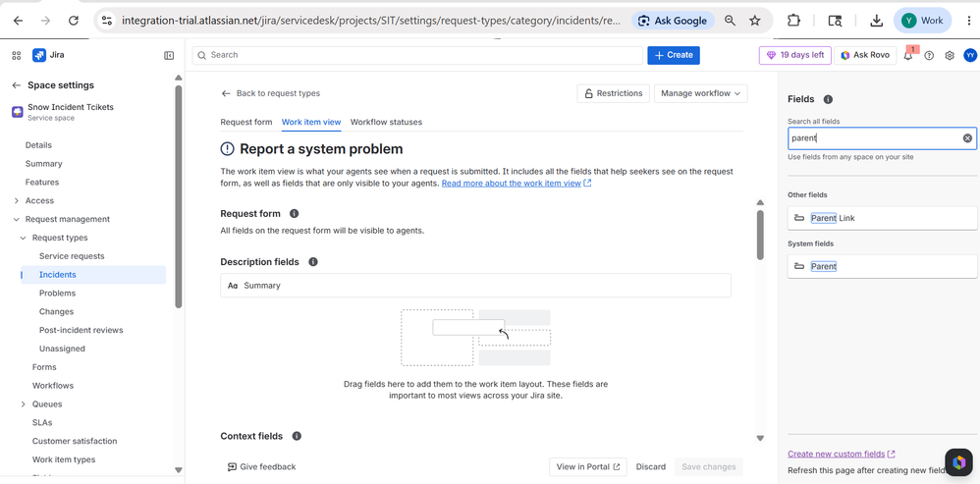
Task: Open SLAs settings
Action: click(x=42, y=422)
